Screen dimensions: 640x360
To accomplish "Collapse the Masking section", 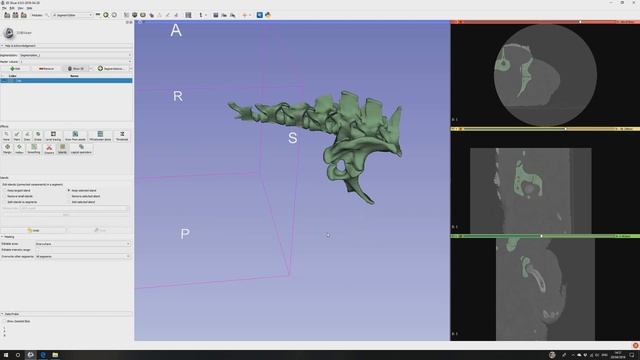I will click(66, 237).
